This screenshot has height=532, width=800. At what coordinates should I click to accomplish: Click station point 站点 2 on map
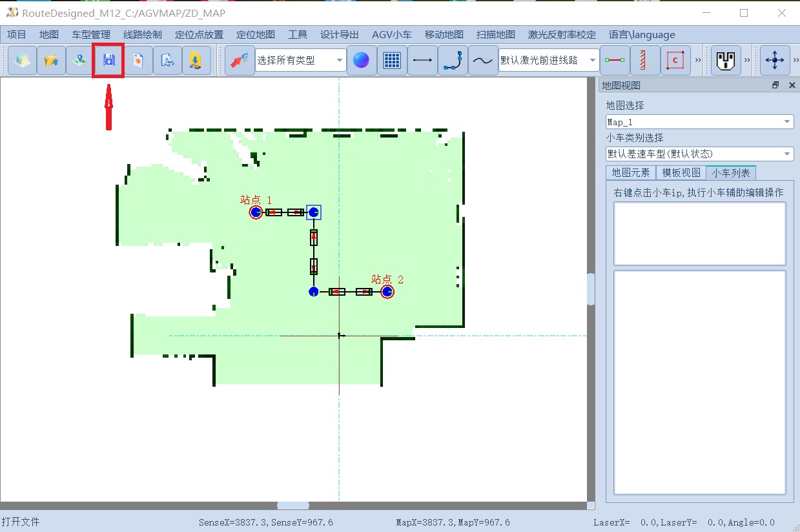click(387, 292)
